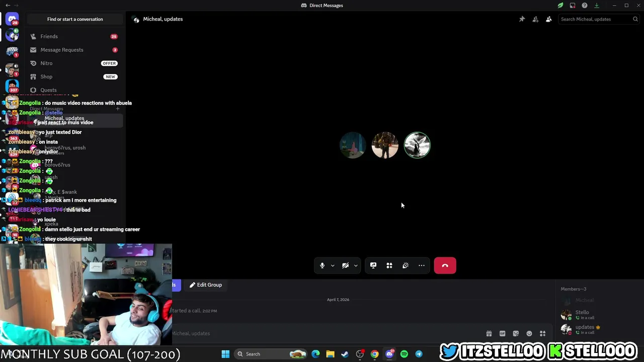Share your screen in the call
Image resolution: width=644 pixels, height=362 pixels.
(373, 265)
